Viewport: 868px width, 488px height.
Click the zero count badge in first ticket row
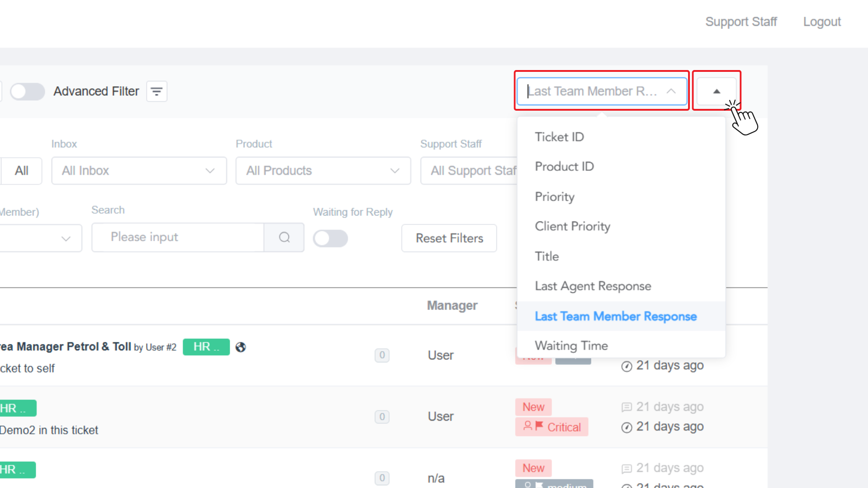click(x=382, y=355)
